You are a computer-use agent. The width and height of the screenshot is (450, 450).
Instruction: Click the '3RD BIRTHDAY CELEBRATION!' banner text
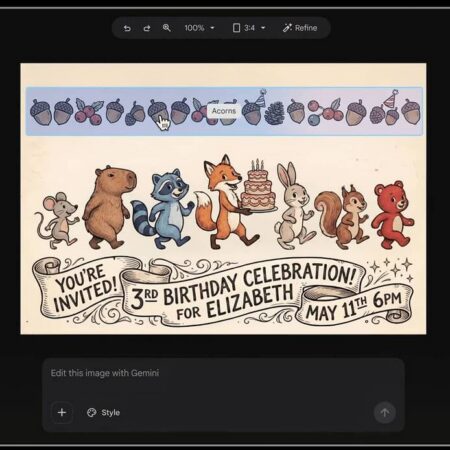(243, 287)
